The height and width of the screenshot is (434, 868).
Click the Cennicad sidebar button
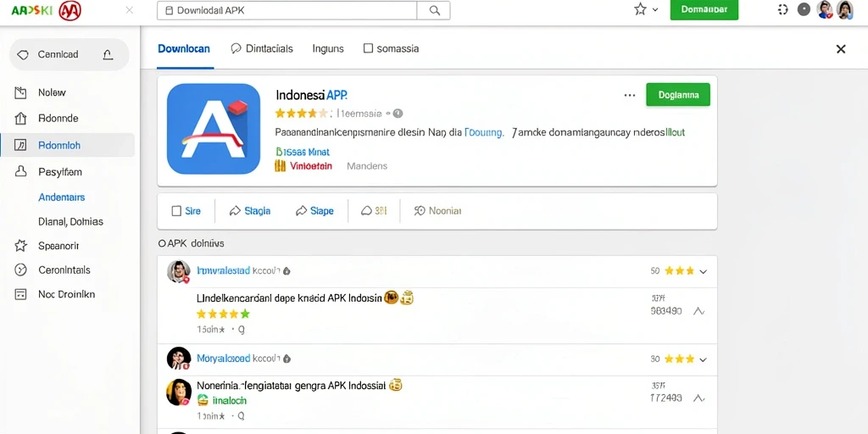70,54
